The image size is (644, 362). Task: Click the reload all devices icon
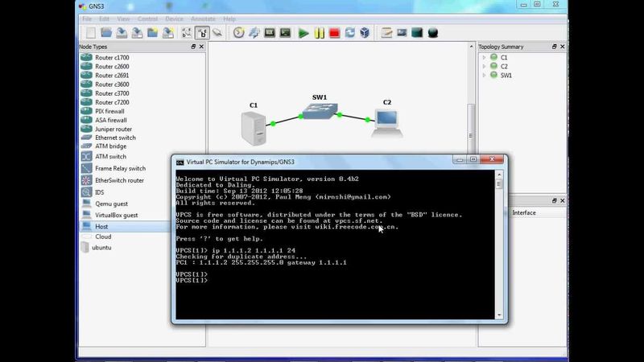click(349, 33)
